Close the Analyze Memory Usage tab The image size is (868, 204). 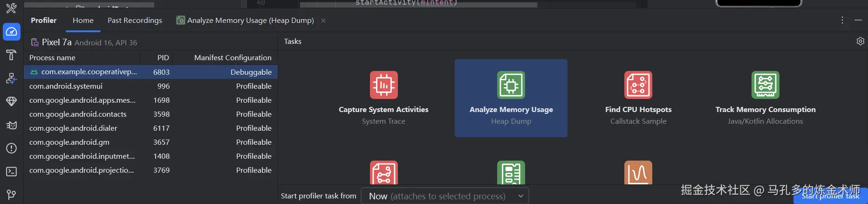click(323, 21)
